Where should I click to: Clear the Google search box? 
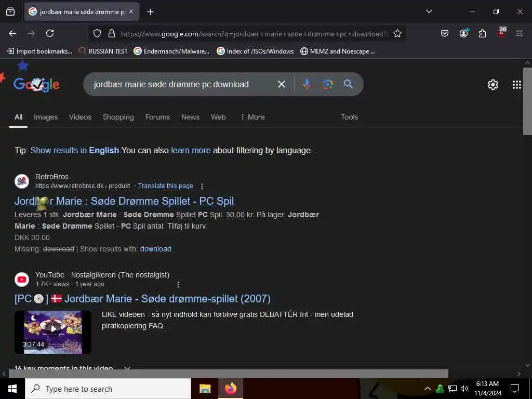(x=281, y=84)
